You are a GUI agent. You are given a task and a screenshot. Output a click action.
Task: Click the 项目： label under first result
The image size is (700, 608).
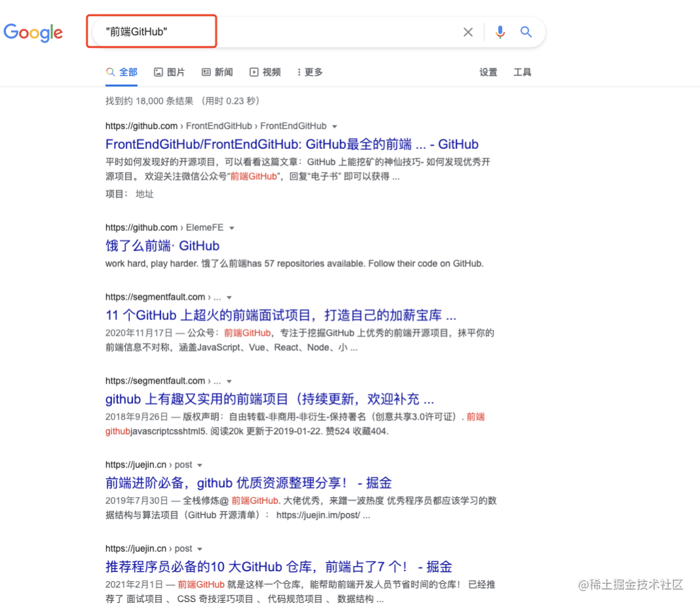pyautogui.click(x=117, y=194)
